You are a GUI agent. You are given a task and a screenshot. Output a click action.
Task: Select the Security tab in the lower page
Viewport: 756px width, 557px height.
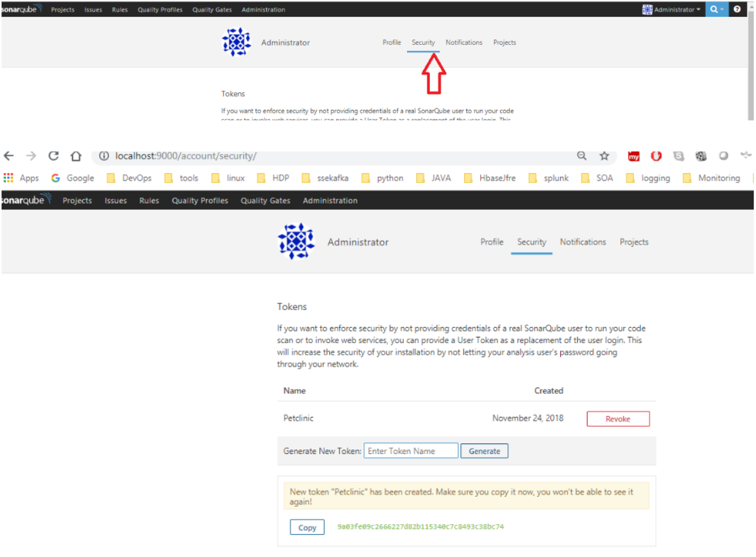pos(532,242)
